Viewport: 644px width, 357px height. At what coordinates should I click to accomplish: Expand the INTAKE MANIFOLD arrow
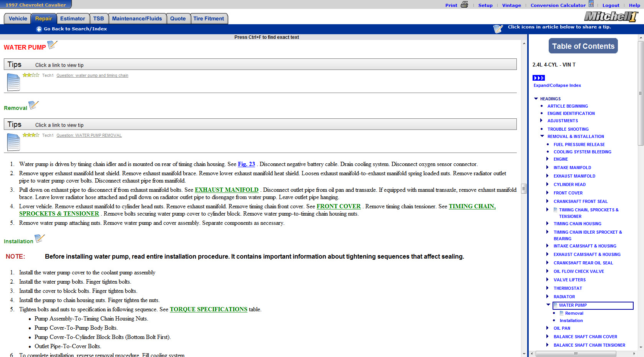tap(548, 167)
